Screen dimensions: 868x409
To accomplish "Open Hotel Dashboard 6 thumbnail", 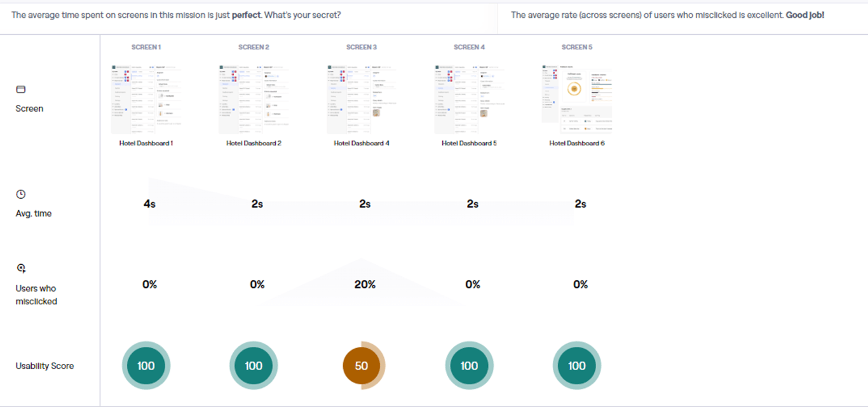I will click(577, 98).
